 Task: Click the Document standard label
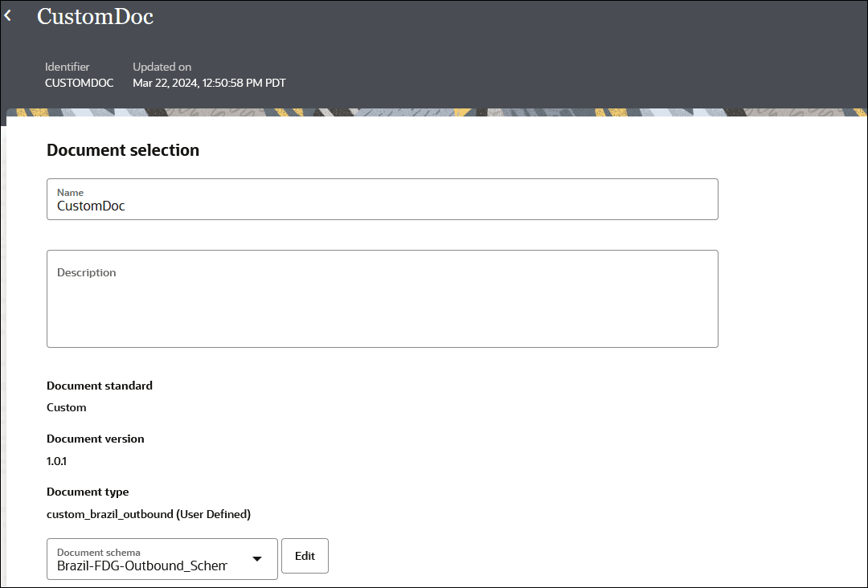[x=100, y=386]
